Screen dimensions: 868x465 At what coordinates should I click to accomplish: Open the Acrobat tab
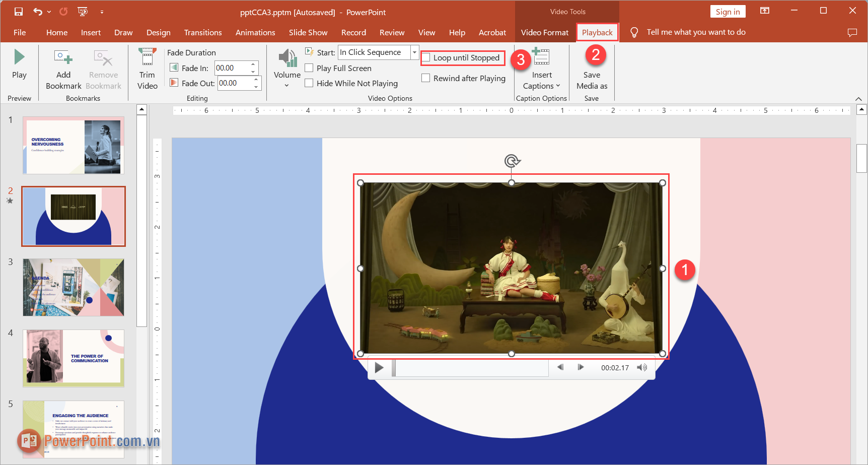(x=492, y=32)
